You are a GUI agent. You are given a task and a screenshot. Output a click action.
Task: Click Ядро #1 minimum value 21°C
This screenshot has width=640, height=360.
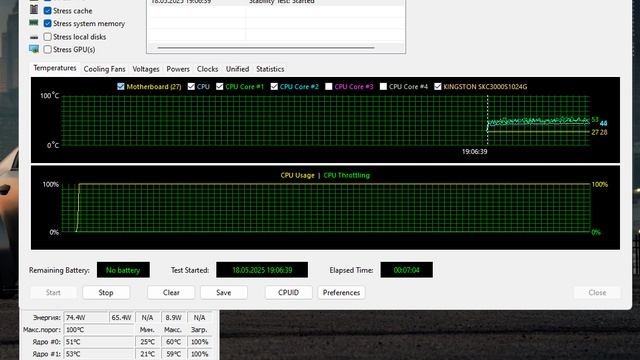coord(147,354)
